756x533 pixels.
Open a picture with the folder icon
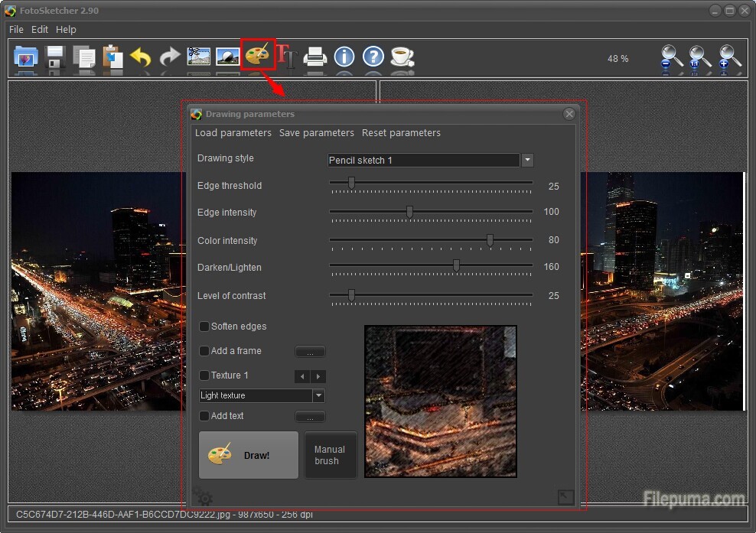coord(26,57)
